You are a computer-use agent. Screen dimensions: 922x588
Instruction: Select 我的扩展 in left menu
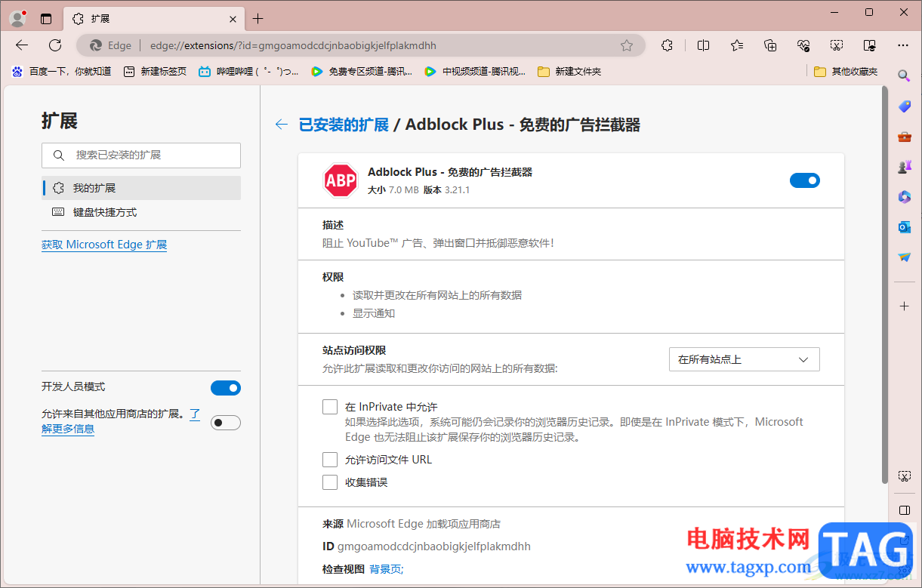coord(141,188)
